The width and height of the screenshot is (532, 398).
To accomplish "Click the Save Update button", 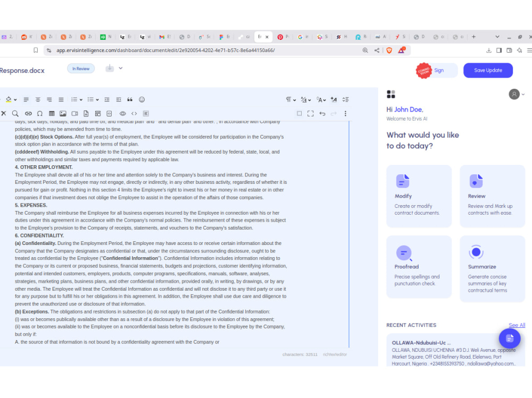I will pos(488,70).
